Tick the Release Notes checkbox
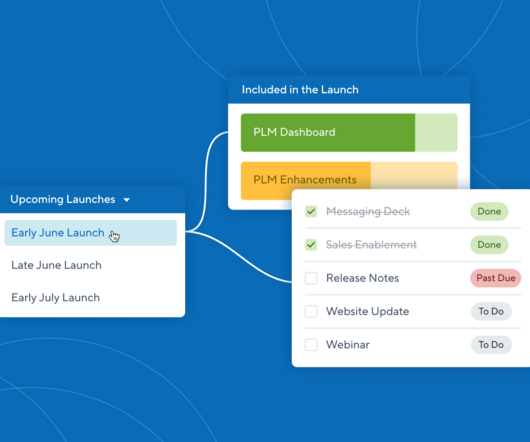 (311, 278)
